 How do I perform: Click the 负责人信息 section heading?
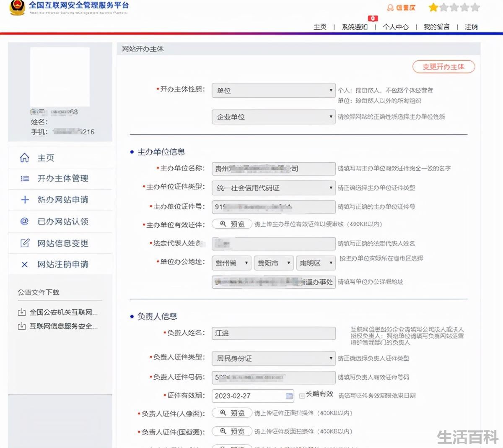click(x=157, y=316)
